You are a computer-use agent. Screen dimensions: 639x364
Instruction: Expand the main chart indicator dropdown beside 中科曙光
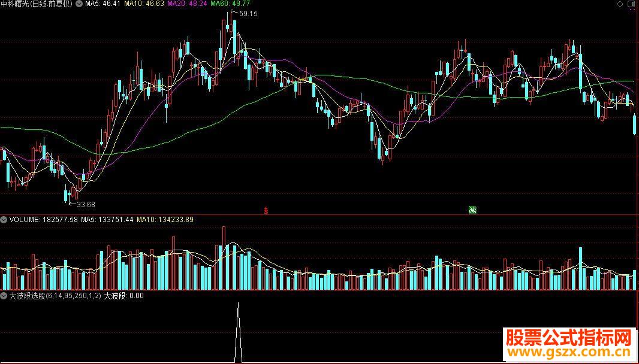point(79,4)
